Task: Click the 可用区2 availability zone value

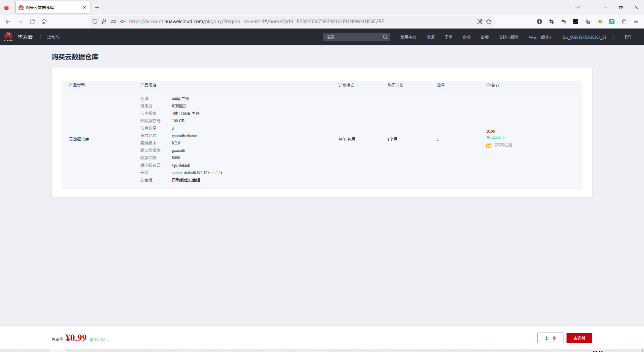Action: 179,106
